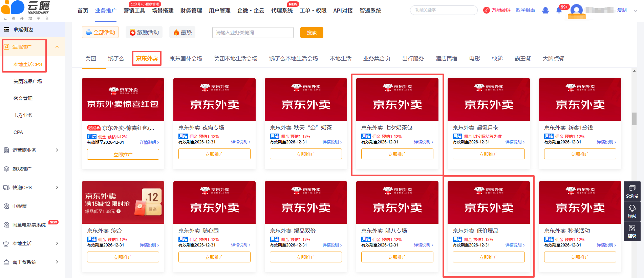The image size is (644, 278).
Task: Click the 本地生活 cup icon in sidebar
Action: pos(6,243)
